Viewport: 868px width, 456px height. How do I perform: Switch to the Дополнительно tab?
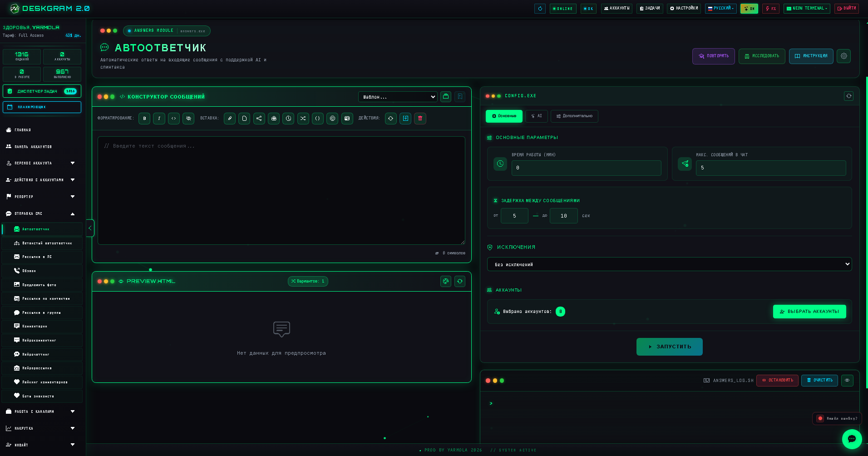pos(574,116)
